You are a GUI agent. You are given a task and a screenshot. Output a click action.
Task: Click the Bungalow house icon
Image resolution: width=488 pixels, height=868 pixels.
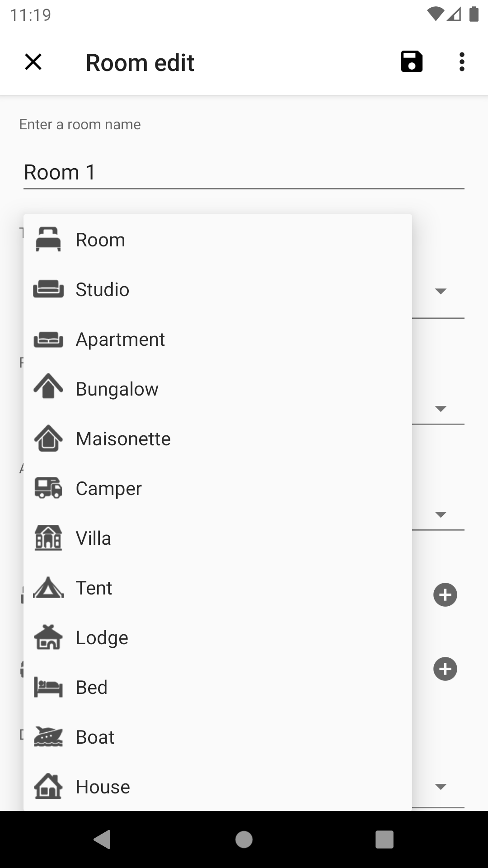[x=48, y=388]
